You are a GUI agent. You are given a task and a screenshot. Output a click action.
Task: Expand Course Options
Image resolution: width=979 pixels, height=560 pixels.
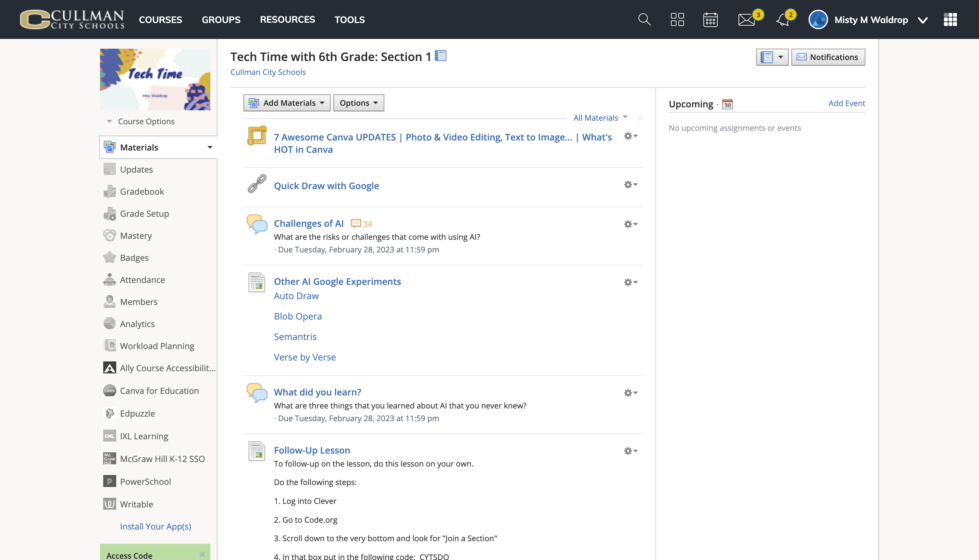[x=141, y=122]
